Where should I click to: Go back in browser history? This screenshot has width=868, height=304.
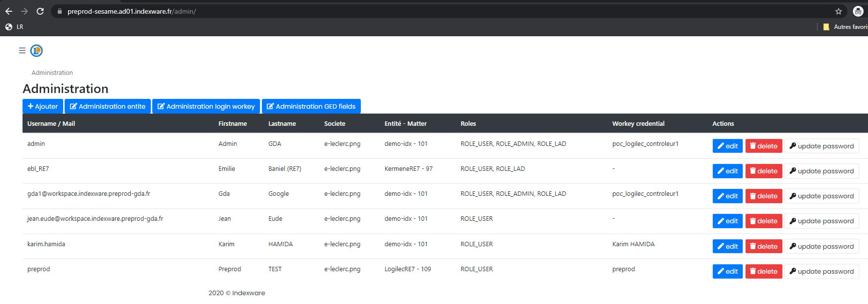point(9,11)
